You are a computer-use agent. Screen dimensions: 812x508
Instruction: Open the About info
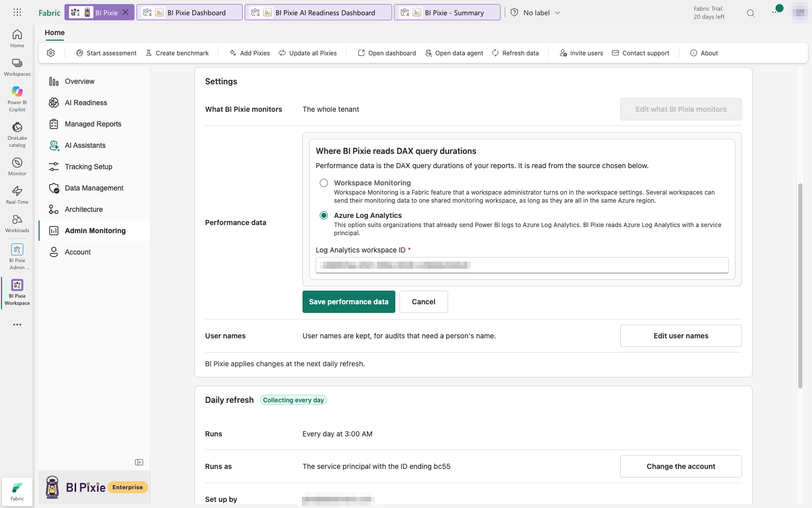(704, 53)
